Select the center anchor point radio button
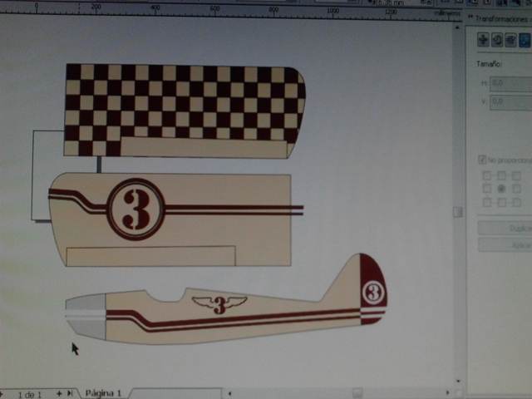The image size is (532, 399). (501, 189)
